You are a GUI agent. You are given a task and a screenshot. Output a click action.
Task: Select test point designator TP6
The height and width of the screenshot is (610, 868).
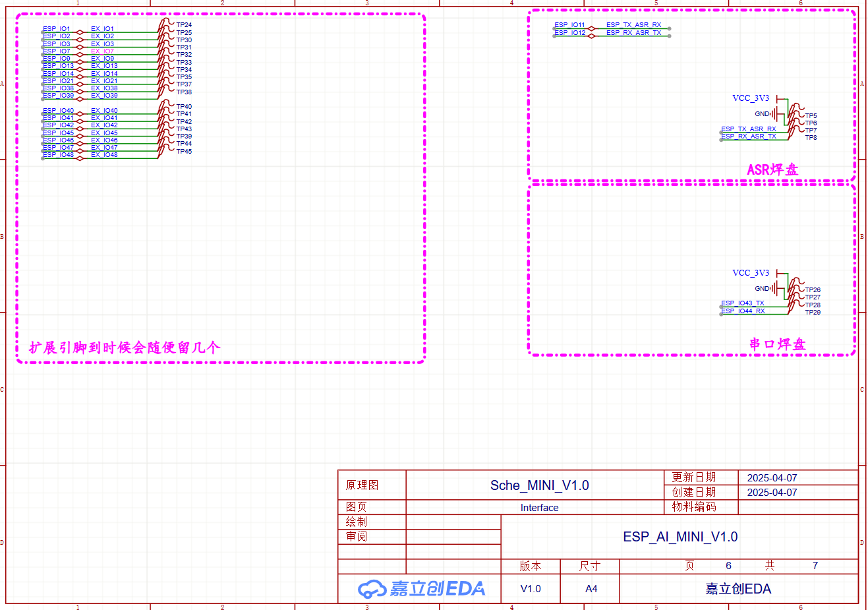pos(811,123)
